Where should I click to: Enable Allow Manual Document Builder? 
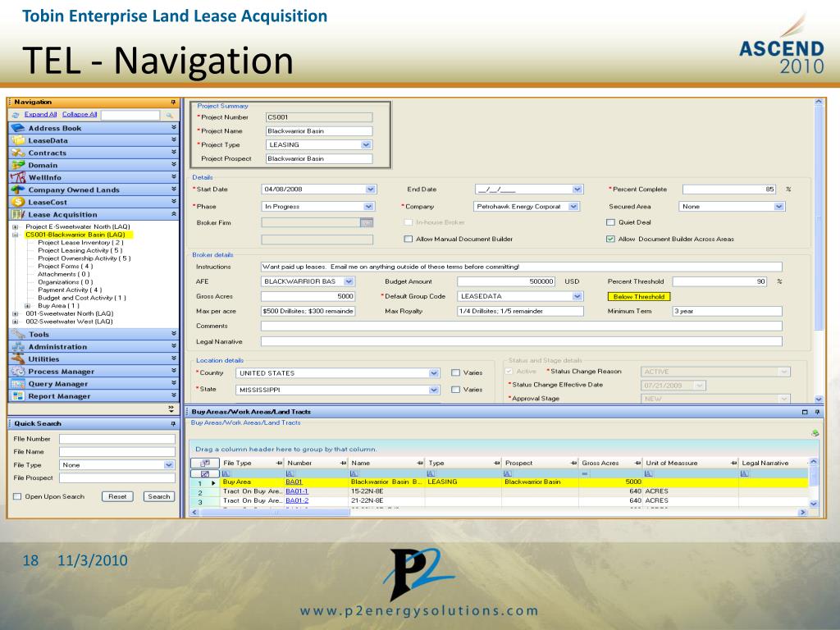pyautogui.click(x=409, y=239)
